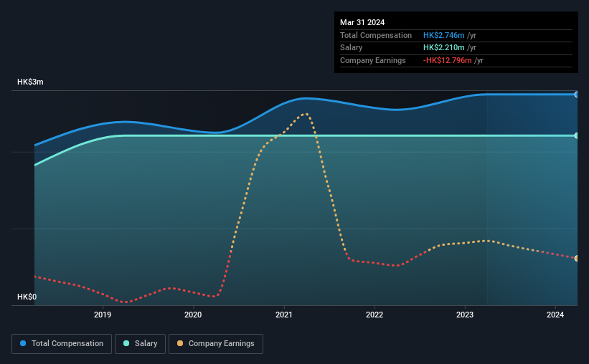Toggle the Company Earnings legend button

216,344
